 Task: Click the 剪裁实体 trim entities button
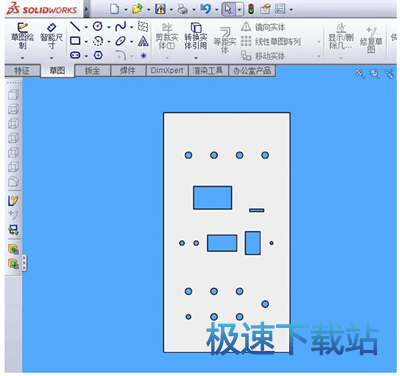pyautogui.click(x=167, y=37)
